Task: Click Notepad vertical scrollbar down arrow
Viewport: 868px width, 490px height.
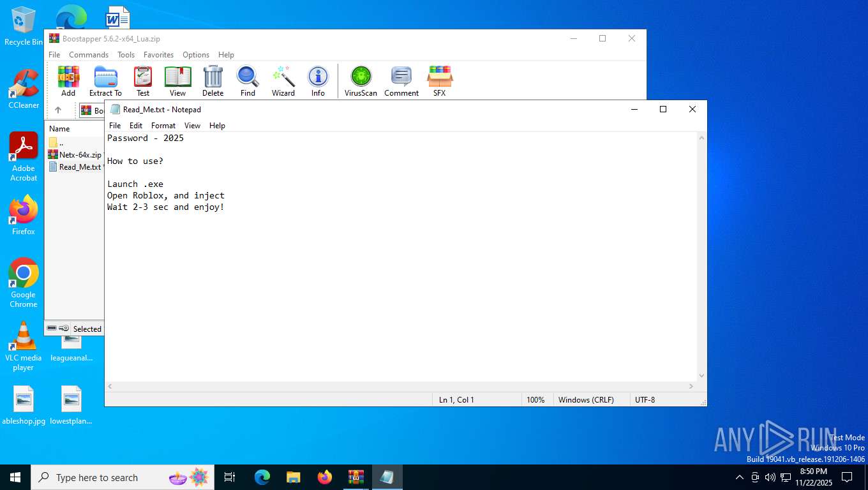Action: pos(702,376)
